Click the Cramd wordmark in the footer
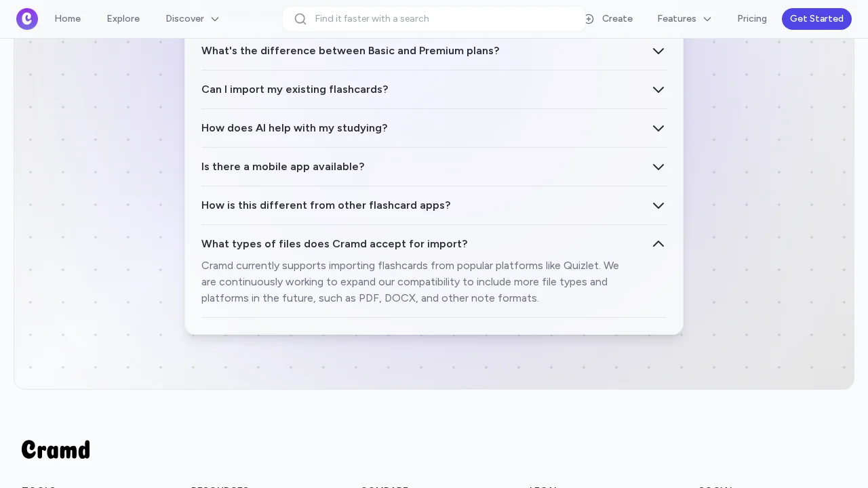This screenshot has width=868, height=488. click(55, 449)
